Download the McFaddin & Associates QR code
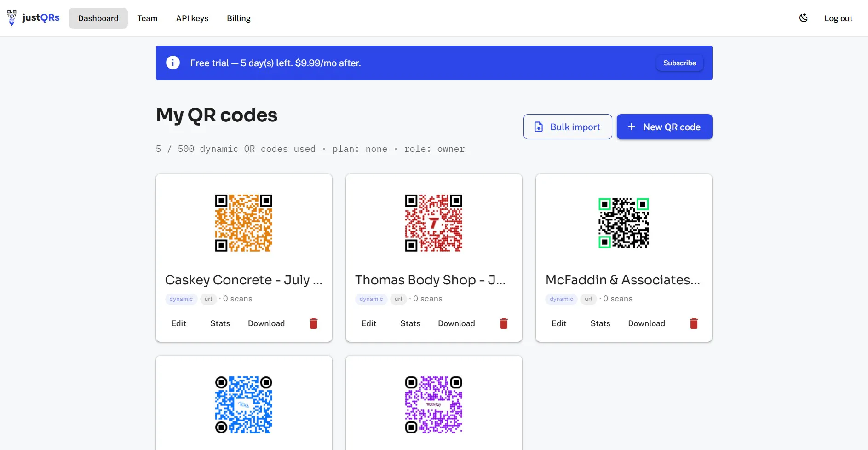 pos(646,323)
